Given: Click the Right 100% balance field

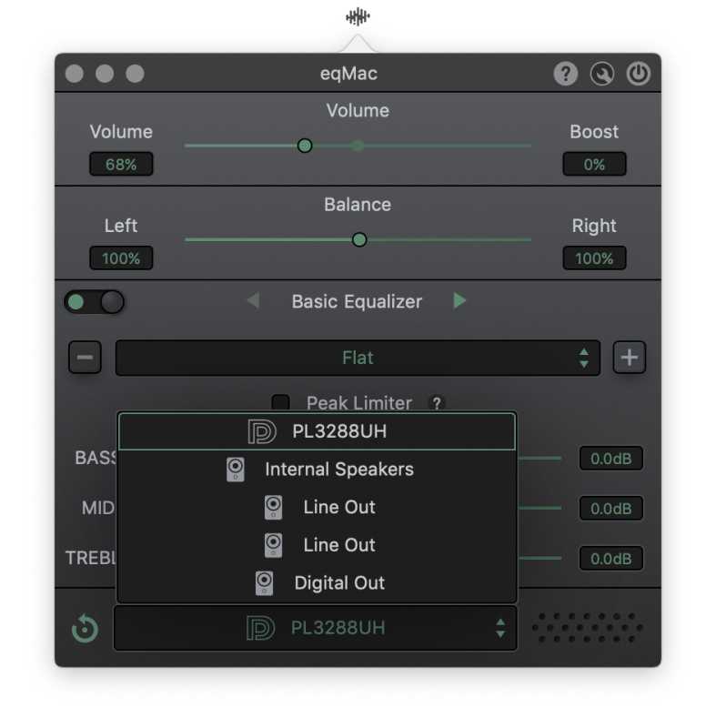Looking at the screenshot, I should click(x=594, y=258).
